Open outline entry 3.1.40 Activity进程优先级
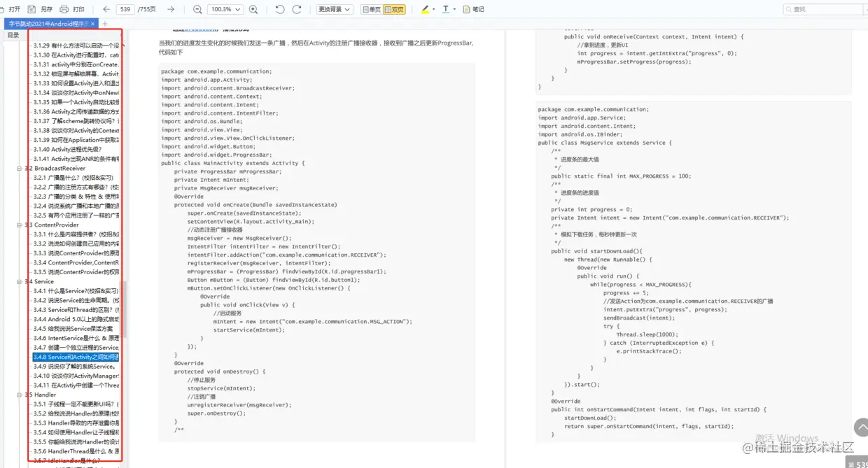Screen dimensions: 868x468 point(67,150)
